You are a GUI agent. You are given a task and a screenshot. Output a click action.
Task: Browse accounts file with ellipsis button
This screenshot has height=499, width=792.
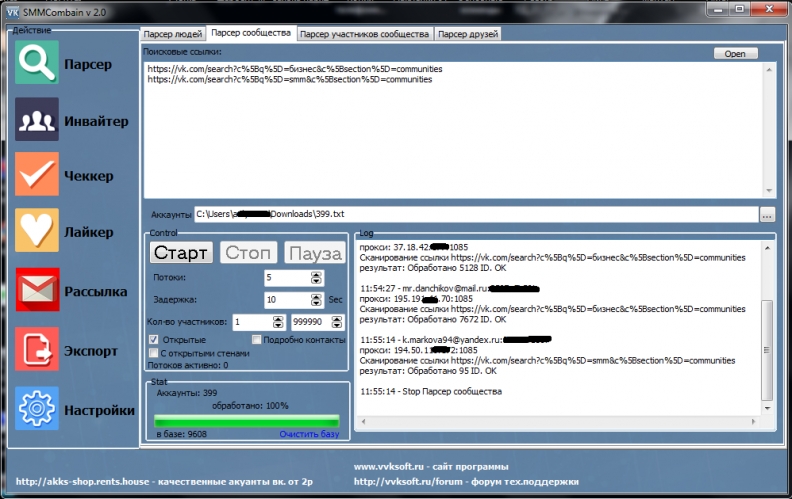coord(767,215)
